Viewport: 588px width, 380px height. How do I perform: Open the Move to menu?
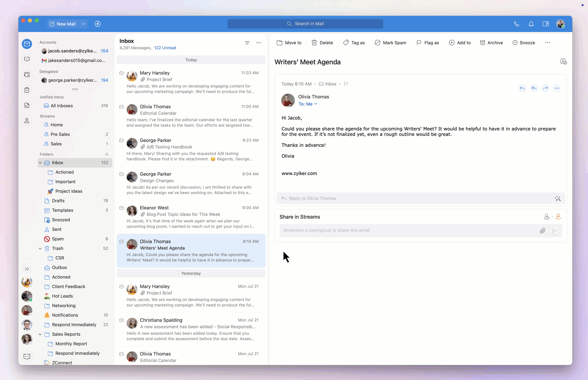tap(289, 43)
